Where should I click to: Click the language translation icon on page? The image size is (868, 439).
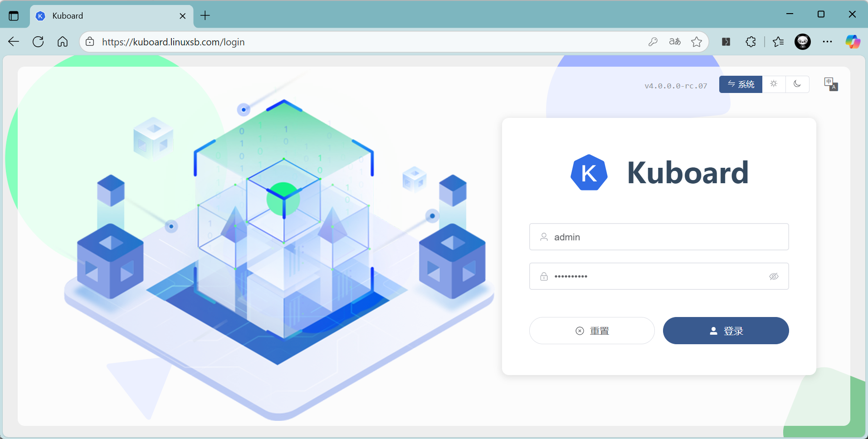tap(831, 84)
